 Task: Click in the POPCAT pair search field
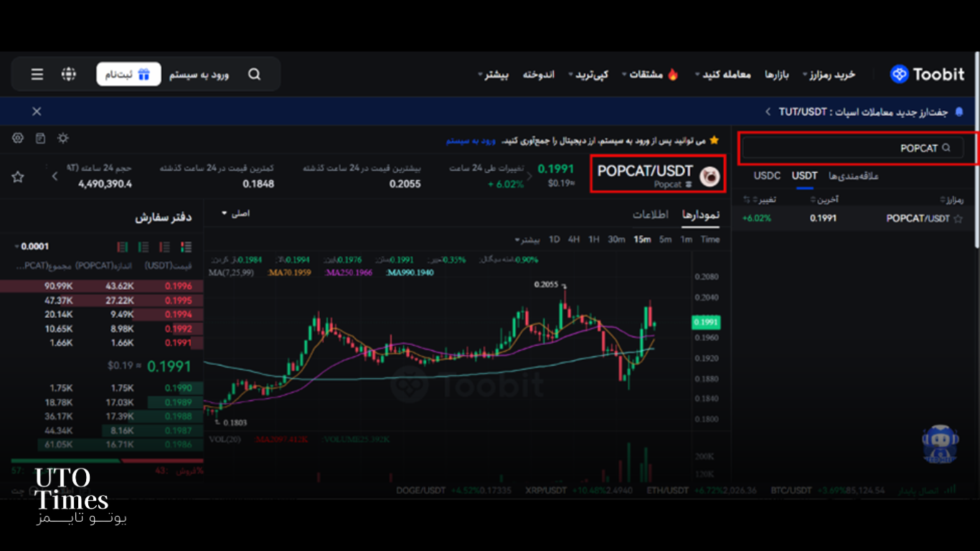[852, 148]
